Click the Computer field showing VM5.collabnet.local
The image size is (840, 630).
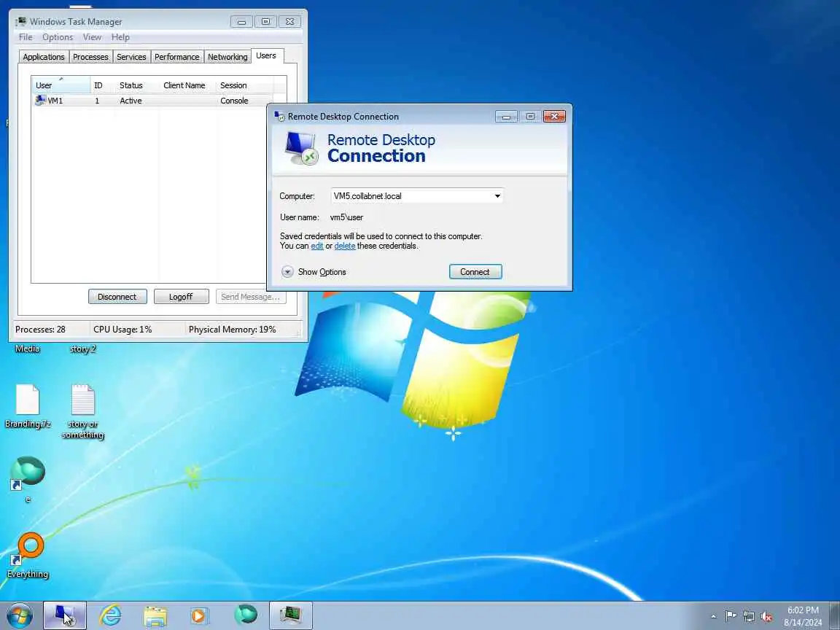416,196
